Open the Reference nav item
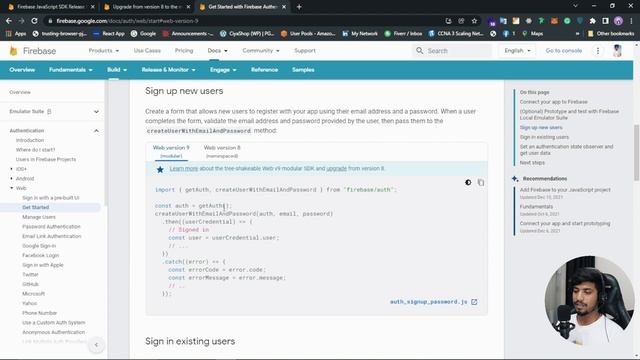Viewport: 640px width, 360px height. pos(264,70)
